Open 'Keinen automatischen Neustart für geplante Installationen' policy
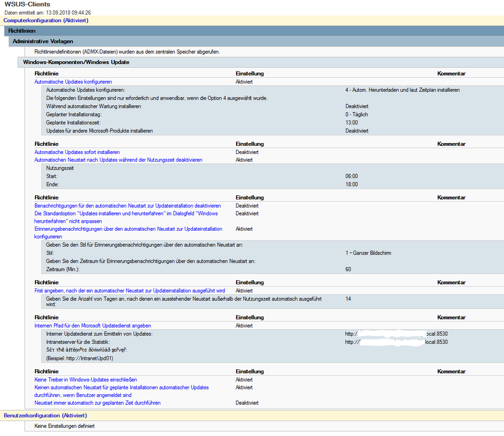 coord(121,387)
